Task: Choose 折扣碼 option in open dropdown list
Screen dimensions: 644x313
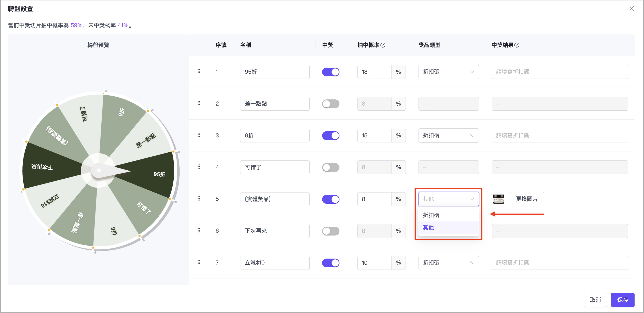Action: [x=431, y=215]
